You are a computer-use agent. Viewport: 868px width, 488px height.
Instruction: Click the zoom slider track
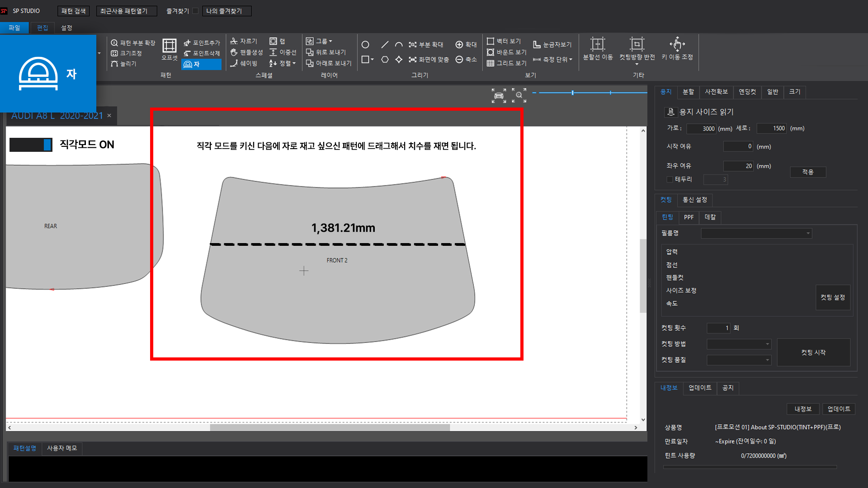(592, 93)
